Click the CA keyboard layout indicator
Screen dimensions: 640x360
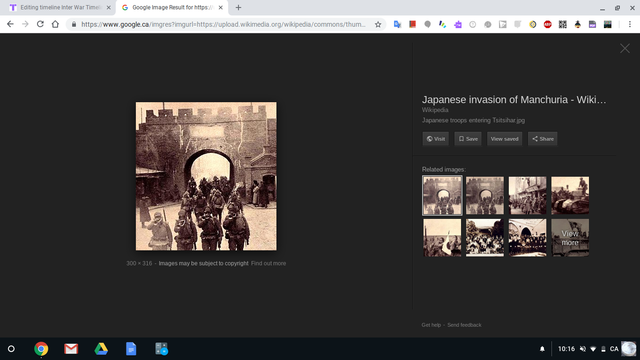click(x=614, y=349)
